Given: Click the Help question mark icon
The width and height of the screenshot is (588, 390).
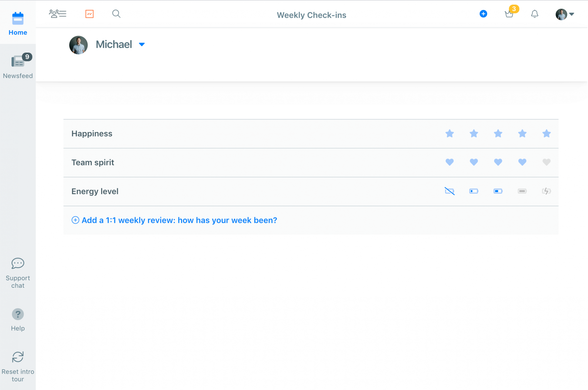Looking at the screenshot, I should point(18,314).
